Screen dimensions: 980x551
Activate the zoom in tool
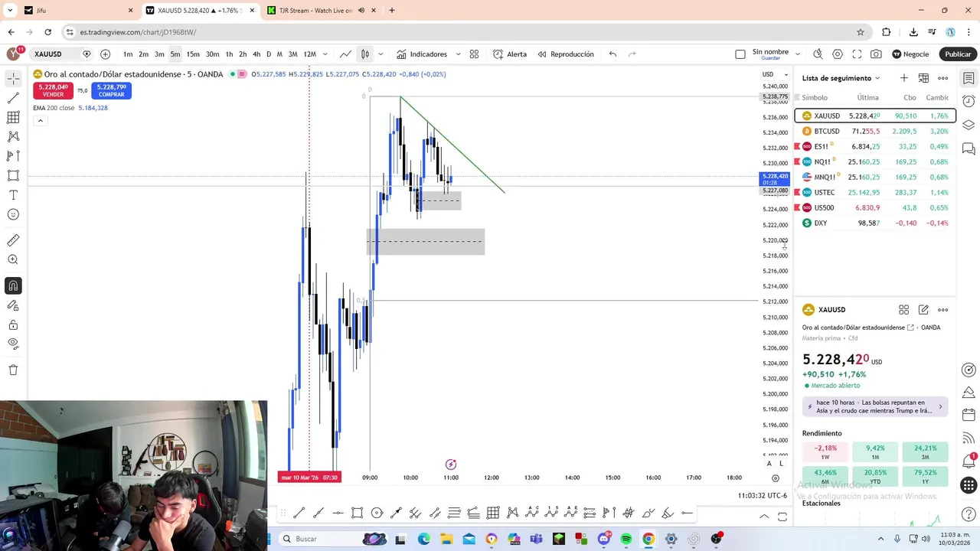(13, 260)
